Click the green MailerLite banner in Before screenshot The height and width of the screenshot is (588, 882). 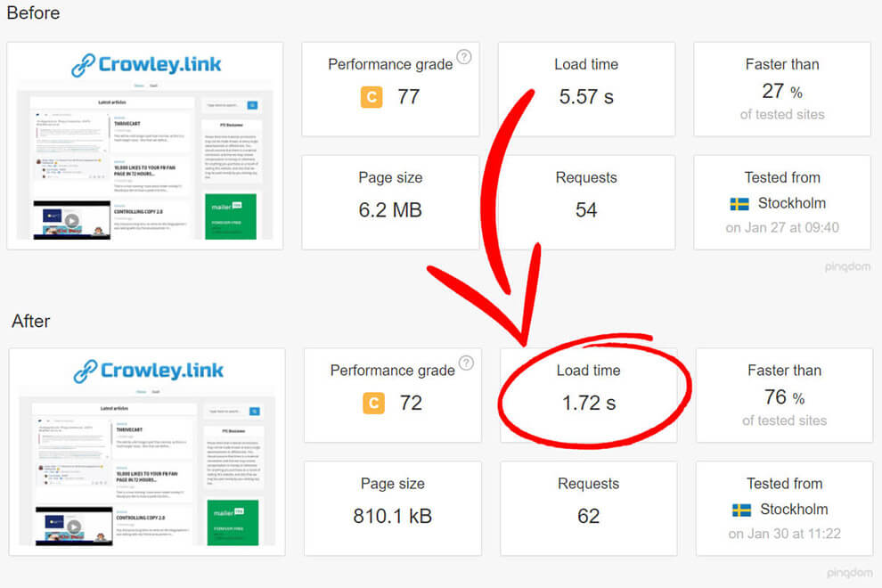pos(230,216)
